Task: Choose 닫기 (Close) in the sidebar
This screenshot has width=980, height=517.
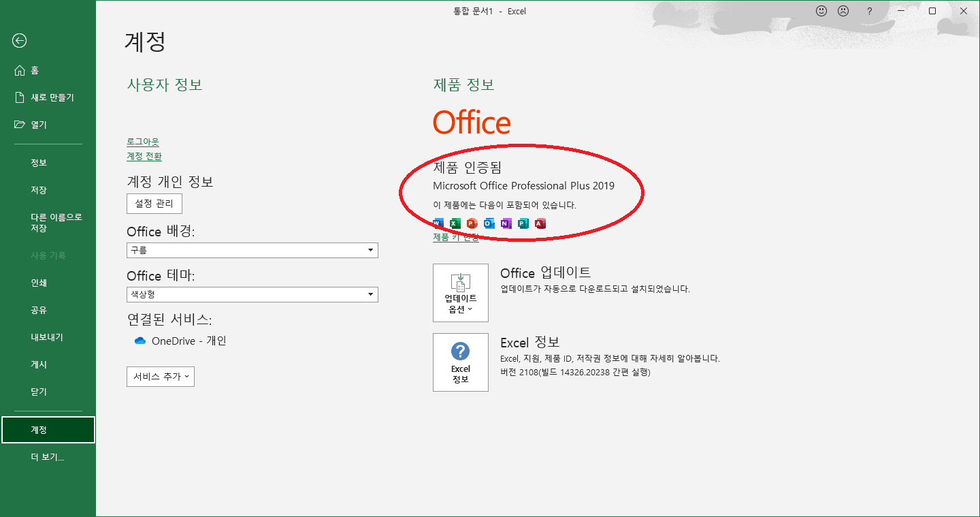Action: coord(48,392)
